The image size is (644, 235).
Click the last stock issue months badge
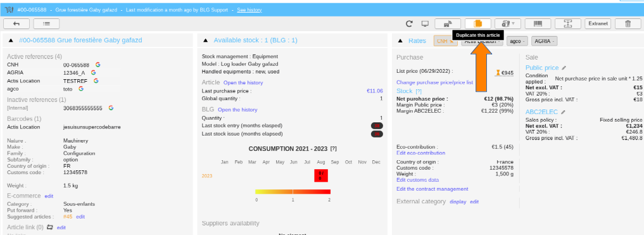[x=377, y=134]
